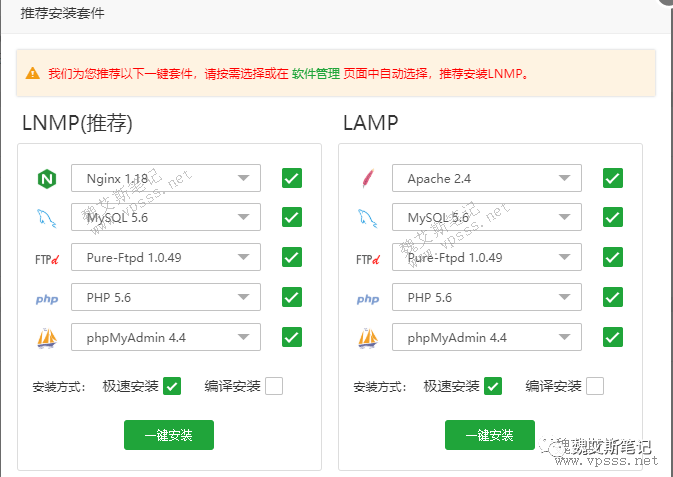Open phpMyAdmin 4.4 dropdown in LAMP
673x477 pixels.
click(487, 337)
